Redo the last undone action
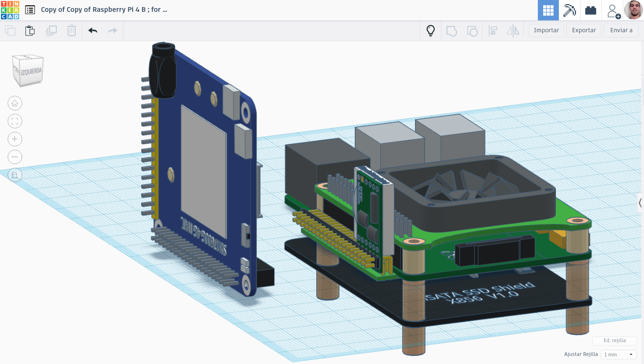Viewport: 644px width, 364px height. coord(113,31)
